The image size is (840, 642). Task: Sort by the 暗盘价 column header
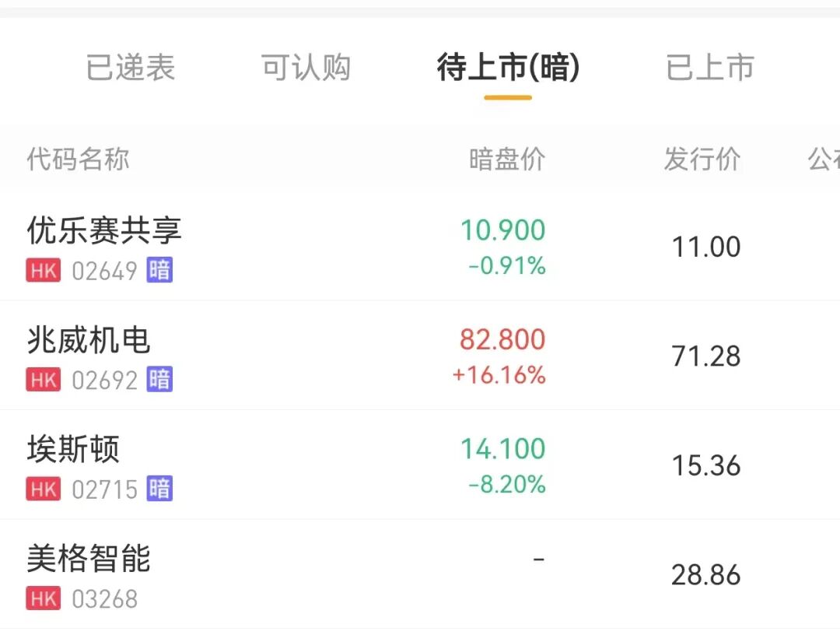pyautogui.click(x=507, y=160)
